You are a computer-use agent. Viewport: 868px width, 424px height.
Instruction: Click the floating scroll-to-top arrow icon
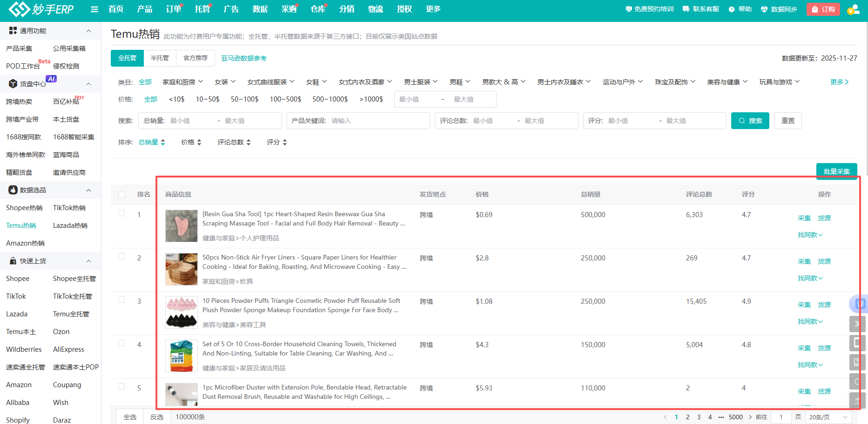coord(857,400)
